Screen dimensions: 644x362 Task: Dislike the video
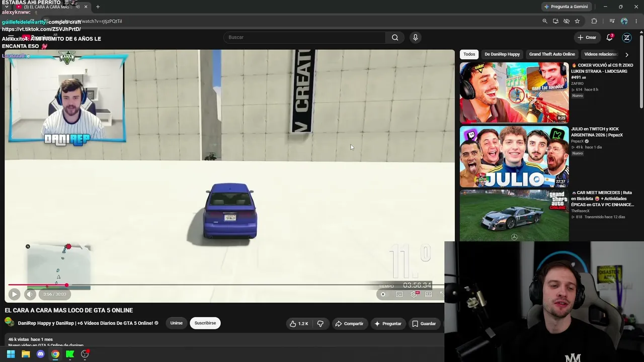click(x=320, y=324)
